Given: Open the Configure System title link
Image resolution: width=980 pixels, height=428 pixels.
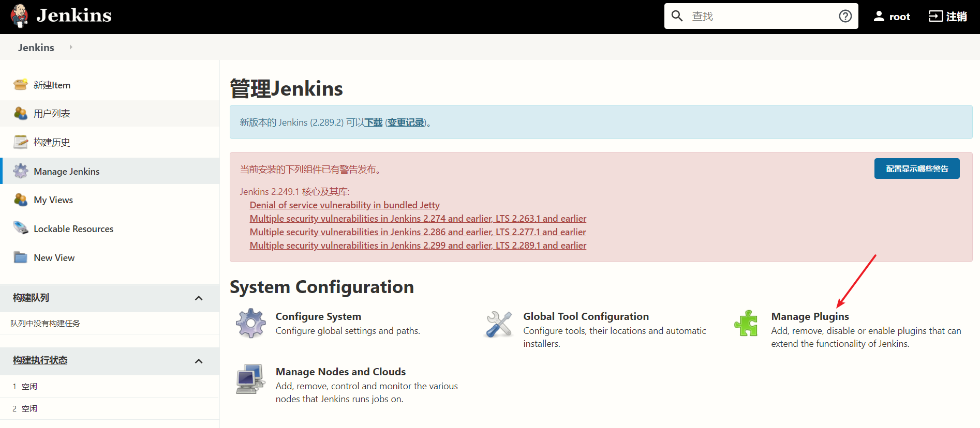Looking at the screenshot, I should (x=318, y=316).
